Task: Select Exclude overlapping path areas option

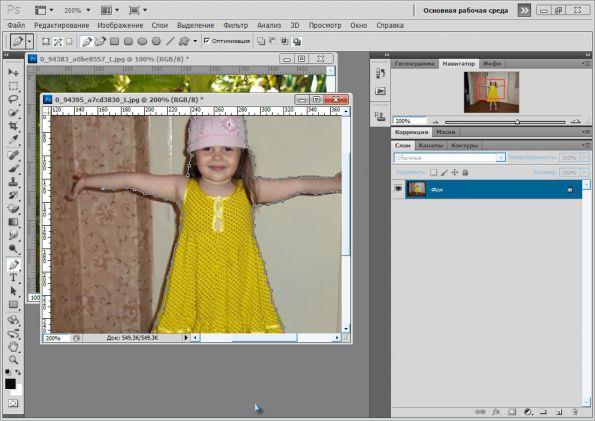Action: click(x=297, y=41)
